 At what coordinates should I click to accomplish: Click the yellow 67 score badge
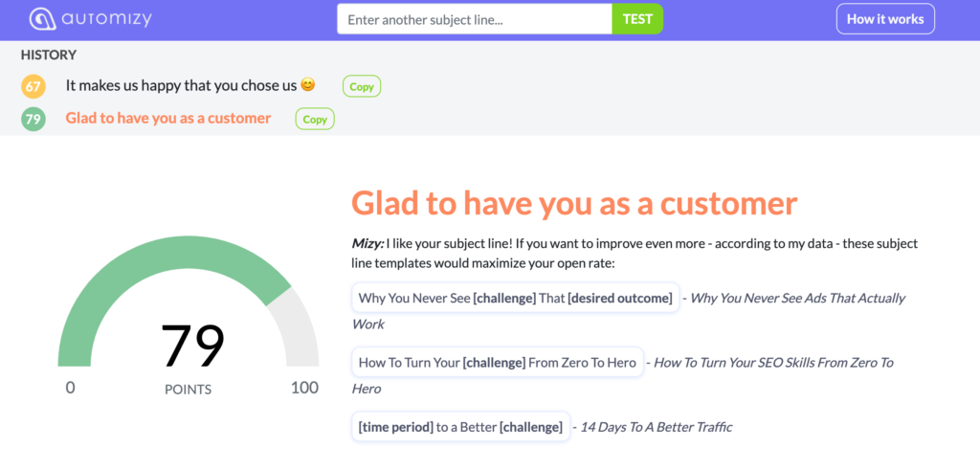click(33, 86)
